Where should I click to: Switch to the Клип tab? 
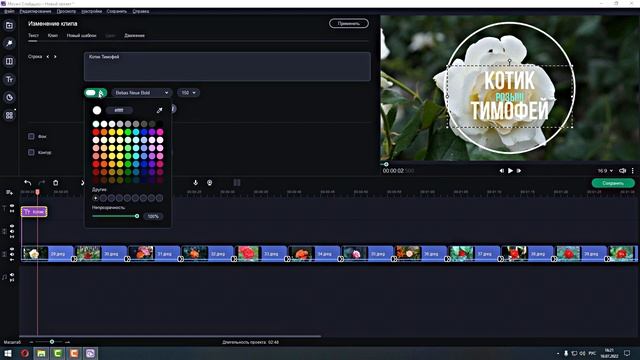(53, 36)
